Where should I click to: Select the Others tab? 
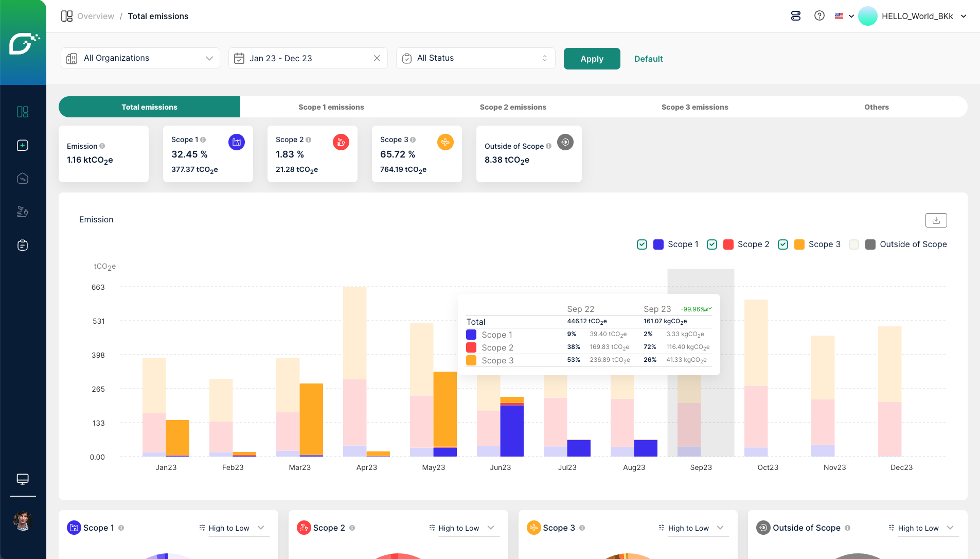pos(876,107)
